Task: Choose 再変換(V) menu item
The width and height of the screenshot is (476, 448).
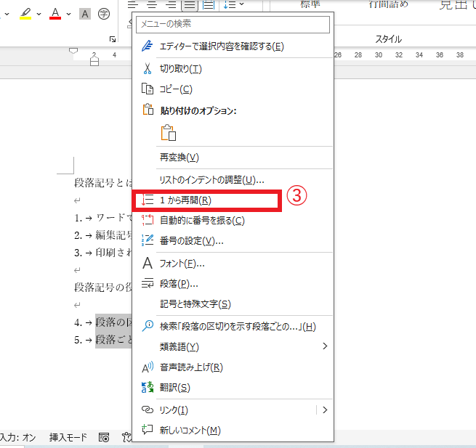Action: 233,158
